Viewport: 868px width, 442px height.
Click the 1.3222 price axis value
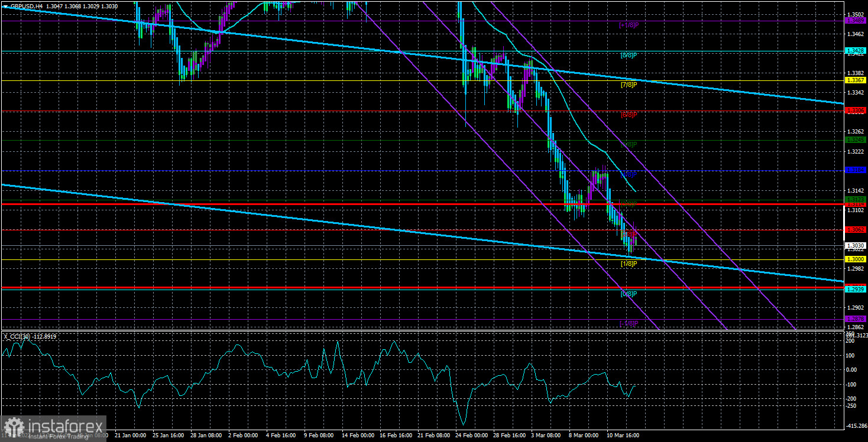[x=856, y=152]
